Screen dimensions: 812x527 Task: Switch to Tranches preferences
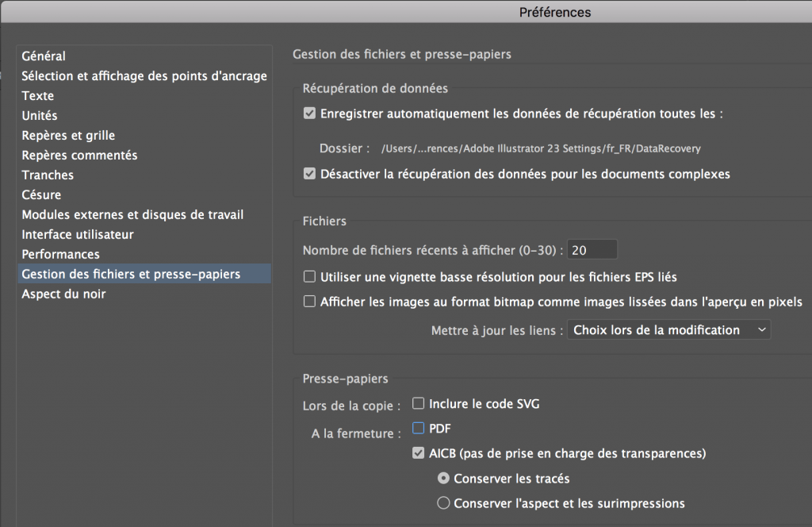(x=48, y=175)
